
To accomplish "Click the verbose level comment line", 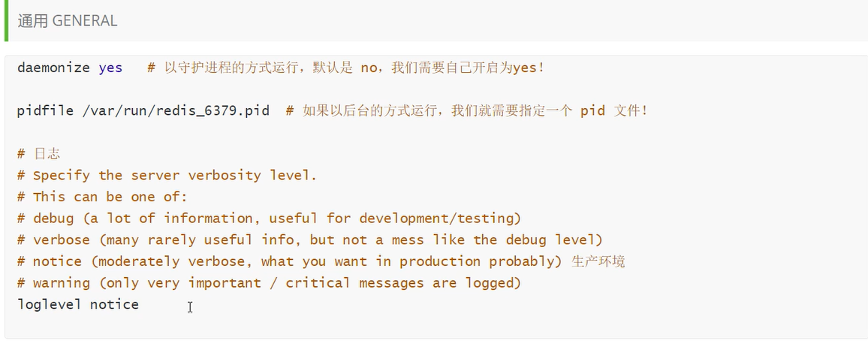I will point(309,240).
